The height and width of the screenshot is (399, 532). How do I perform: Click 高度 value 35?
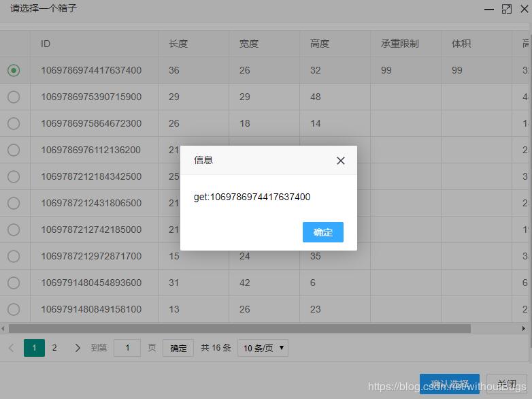pos(315,256)
